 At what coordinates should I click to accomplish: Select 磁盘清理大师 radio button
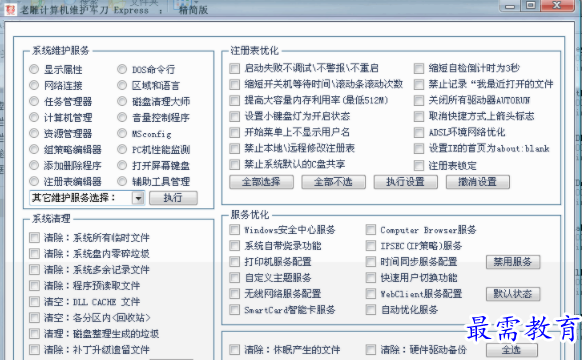tap(122, 101)
